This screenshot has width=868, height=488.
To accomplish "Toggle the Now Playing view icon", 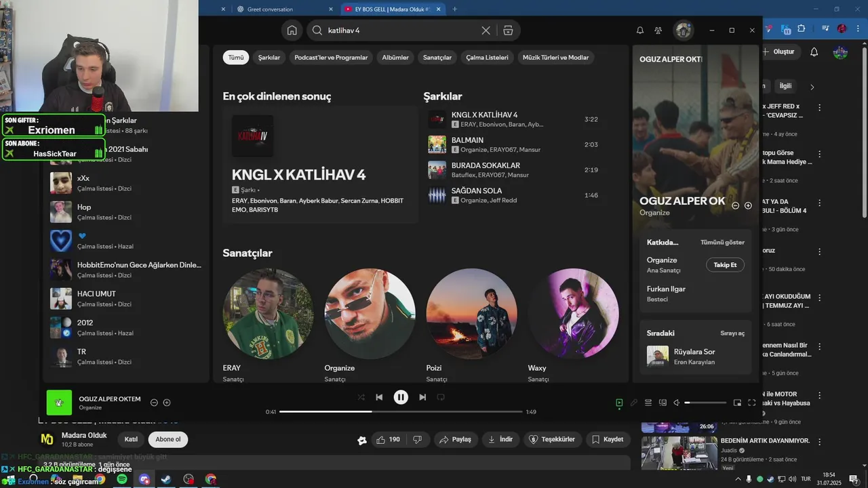I will tap(619, 403).
